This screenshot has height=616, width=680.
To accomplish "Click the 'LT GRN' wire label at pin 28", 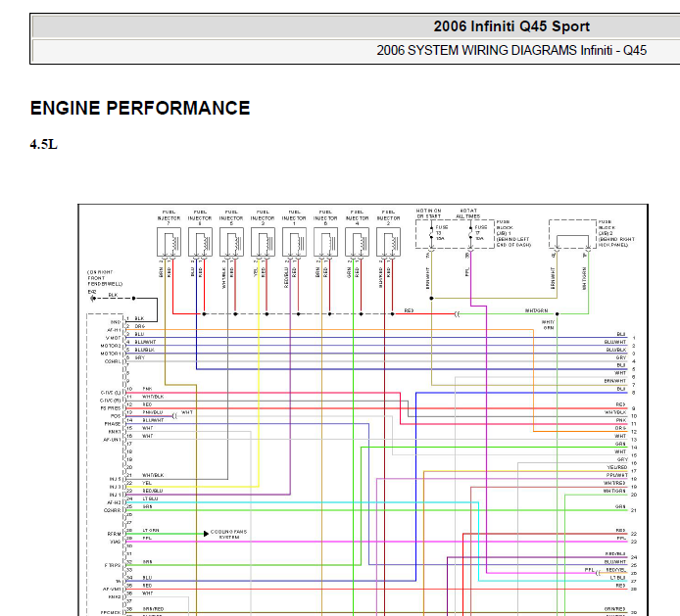I will [x=151, y=530].
